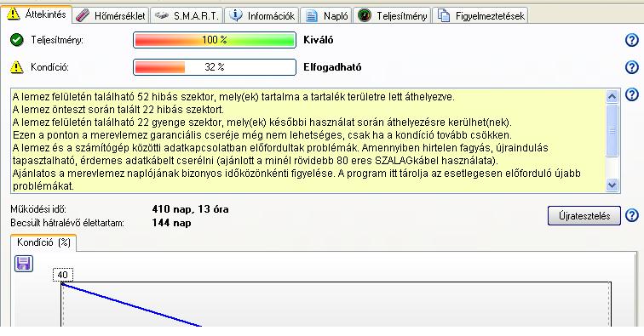Open the S.M.A.R.T. tab

click(x=187, y=15)
